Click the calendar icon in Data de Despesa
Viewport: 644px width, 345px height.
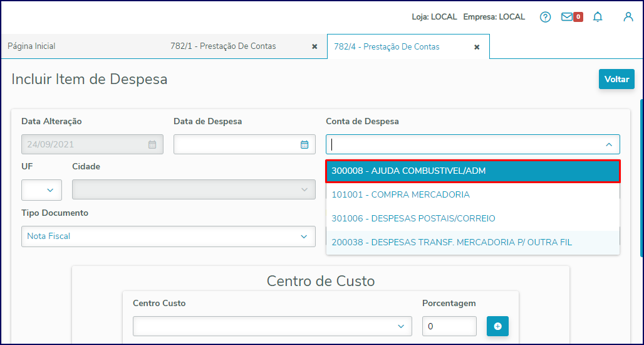304,144
